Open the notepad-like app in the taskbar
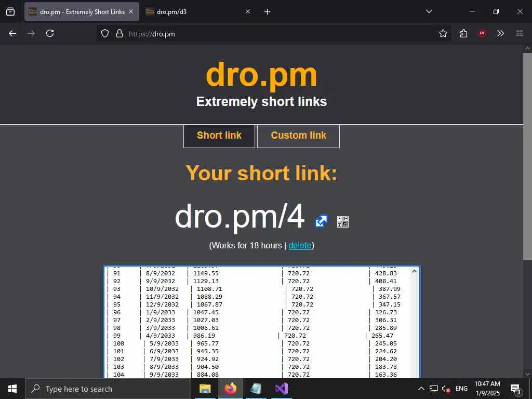Image resolution: width=532 pixels, height=399 pixels. click(x=256, y=389)
